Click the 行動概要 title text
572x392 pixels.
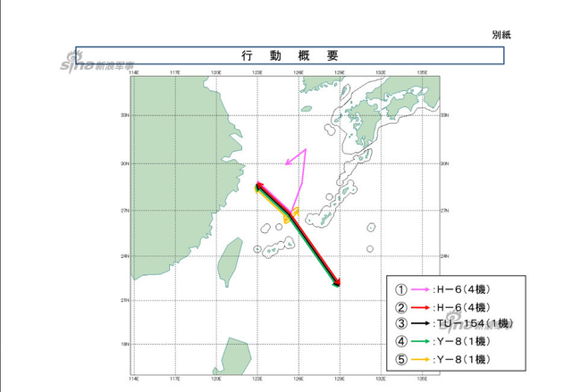coord(290,55)
